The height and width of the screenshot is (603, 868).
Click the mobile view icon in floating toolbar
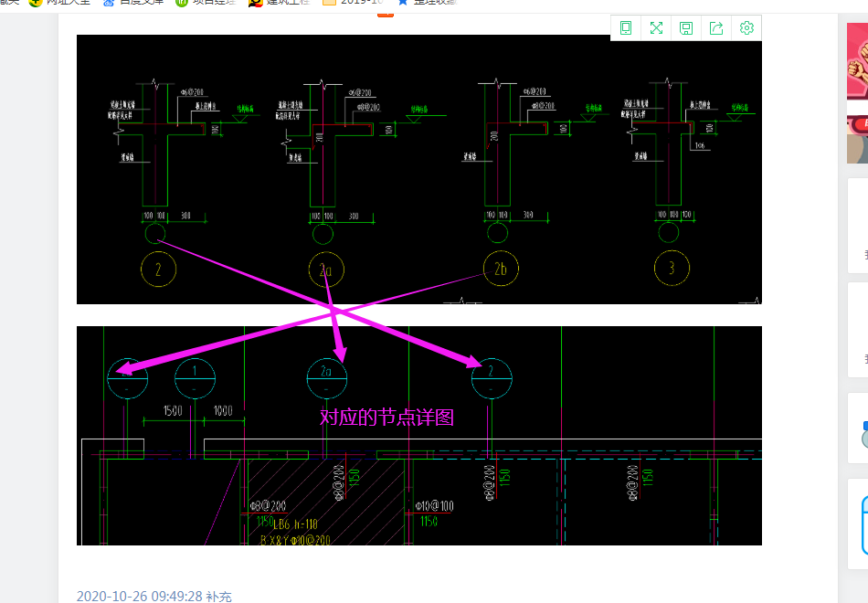tap(626, 28)
